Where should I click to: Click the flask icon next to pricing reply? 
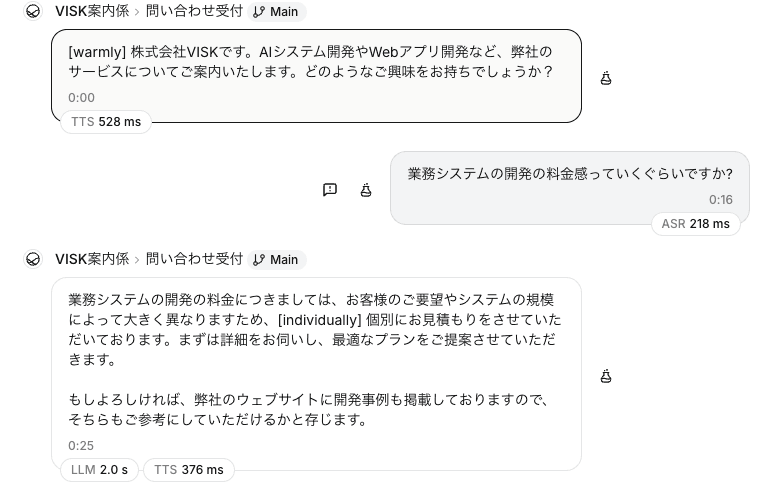[x=606, y=376]
